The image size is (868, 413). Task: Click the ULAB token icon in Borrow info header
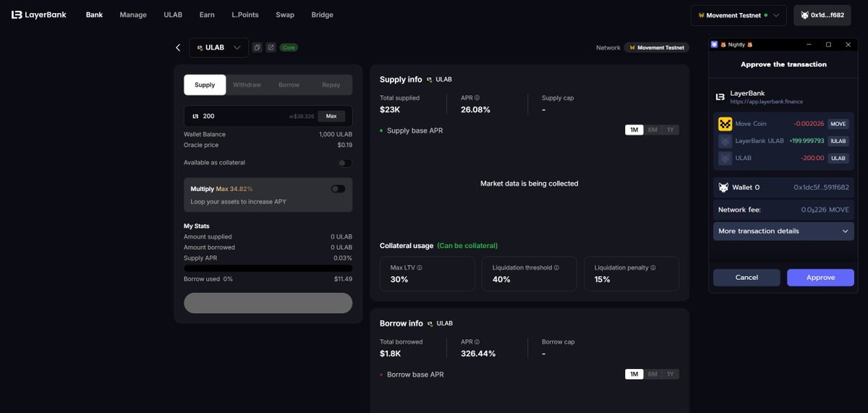(429, 323)
